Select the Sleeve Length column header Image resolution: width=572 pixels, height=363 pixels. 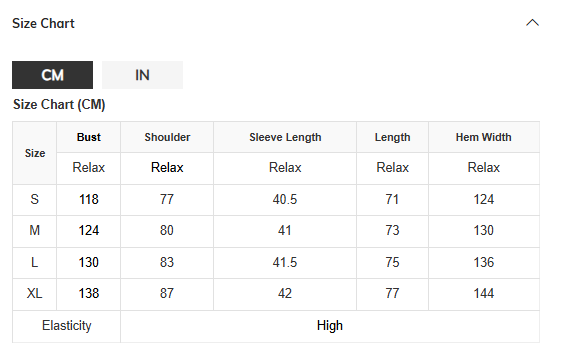(285, 137)
